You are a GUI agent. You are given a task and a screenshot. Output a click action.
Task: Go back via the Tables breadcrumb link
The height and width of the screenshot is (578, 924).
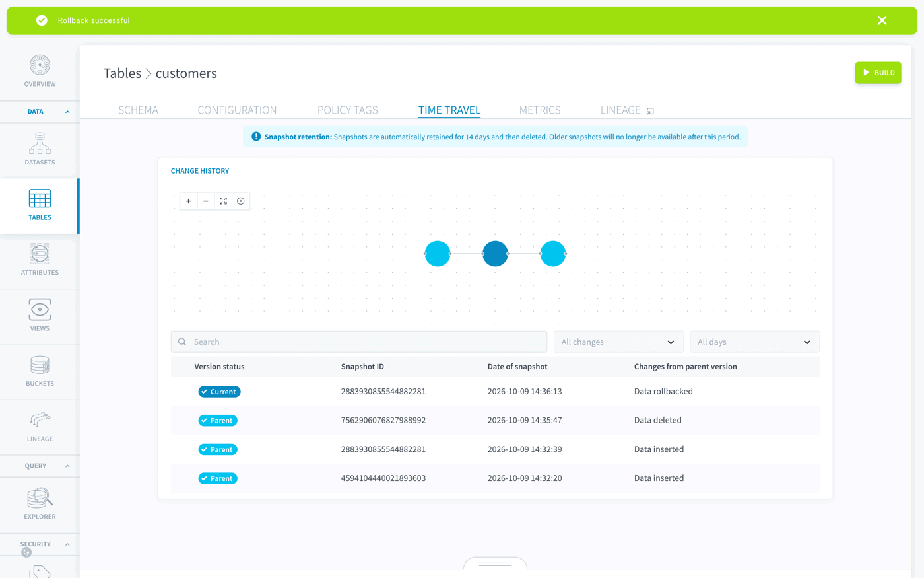122,73
